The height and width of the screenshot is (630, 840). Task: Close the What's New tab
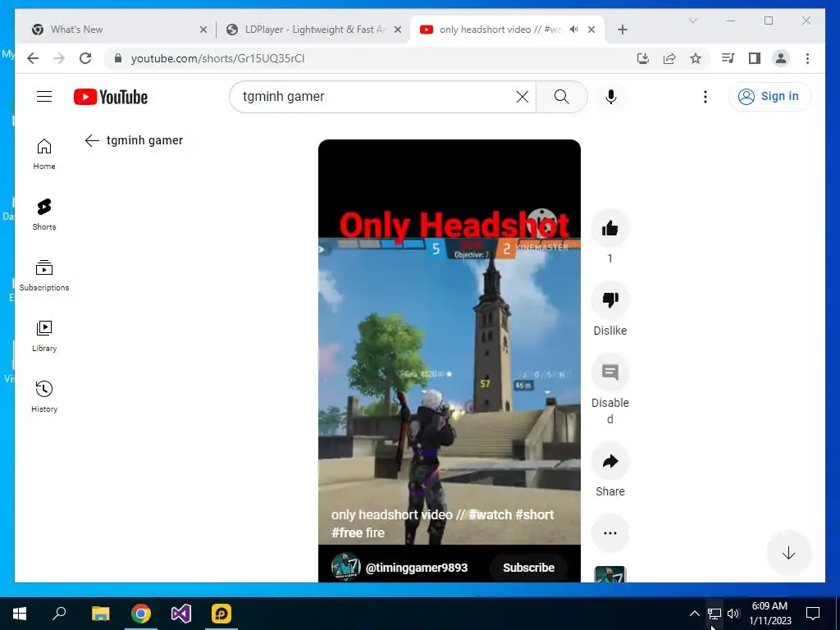click(203, 30)
